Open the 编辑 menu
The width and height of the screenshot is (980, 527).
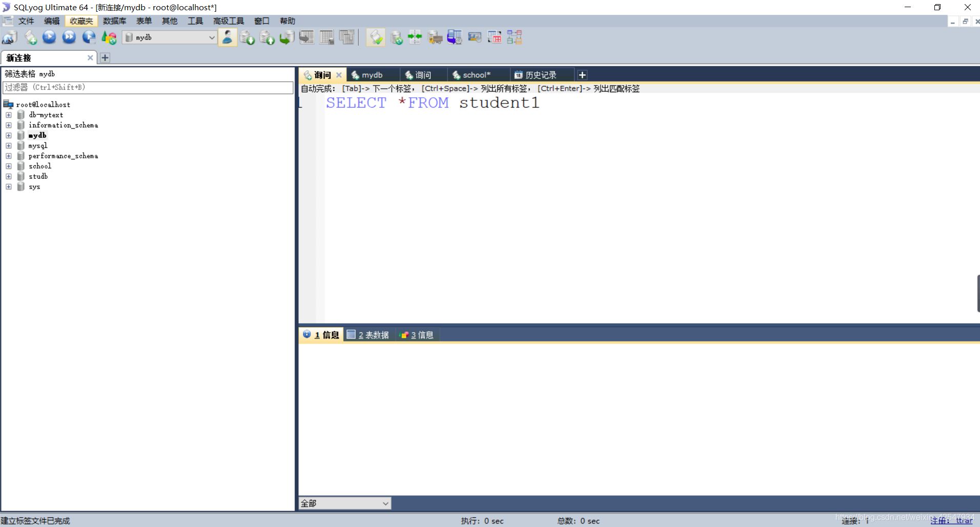(x=52, y=21)
